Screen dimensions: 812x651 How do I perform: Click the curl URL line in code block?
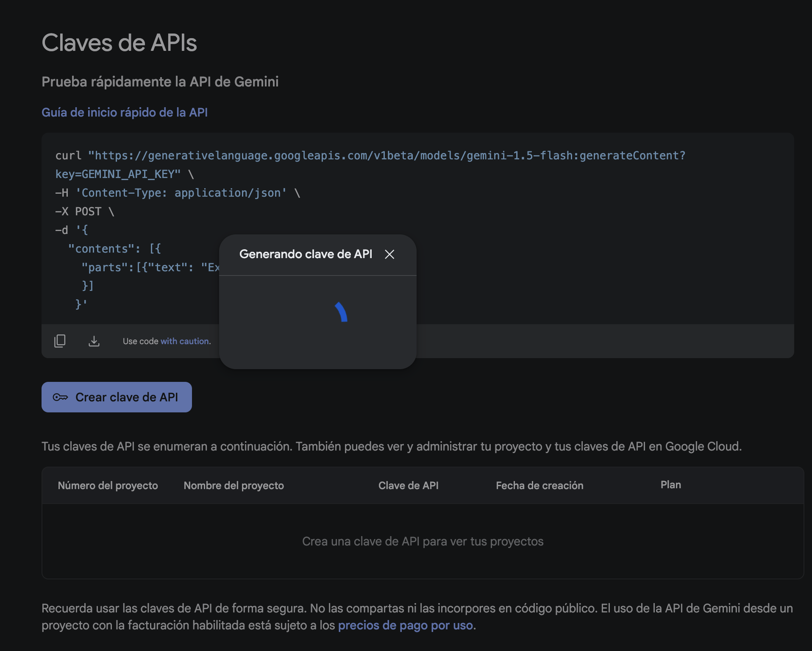(370, 156)
